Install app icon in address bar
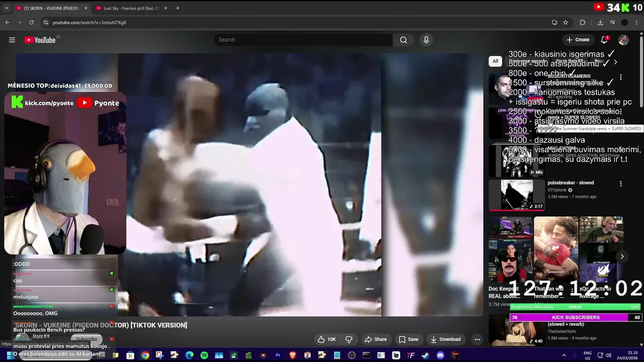 [x=554, y=22]
